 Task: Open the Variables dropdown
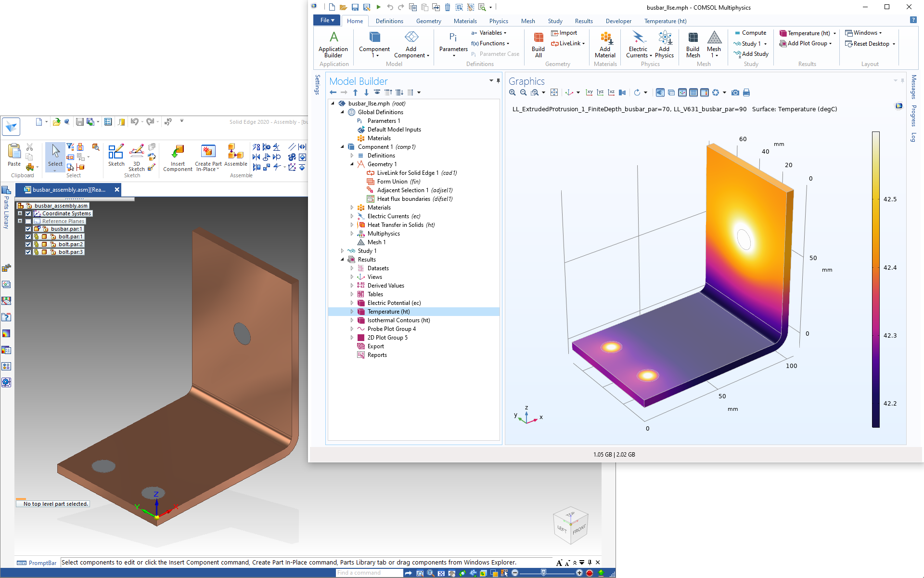pyautogui.click(x=488, y=33)
